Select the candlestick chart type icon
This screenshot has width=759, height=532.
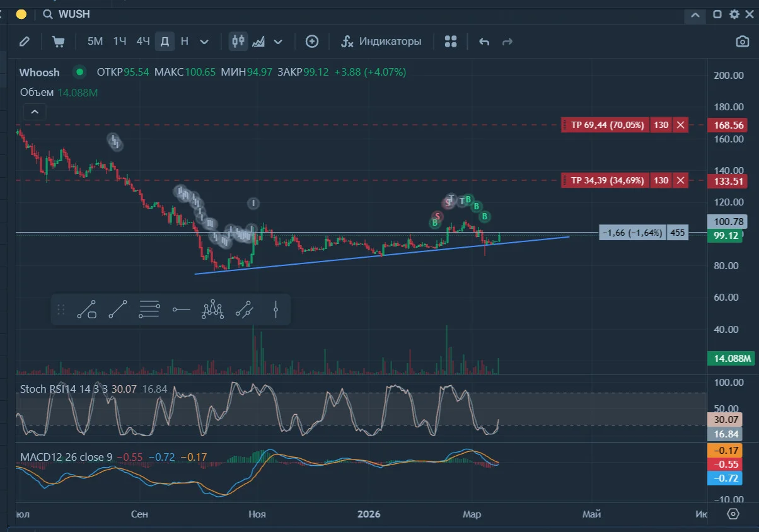point(238,42)
